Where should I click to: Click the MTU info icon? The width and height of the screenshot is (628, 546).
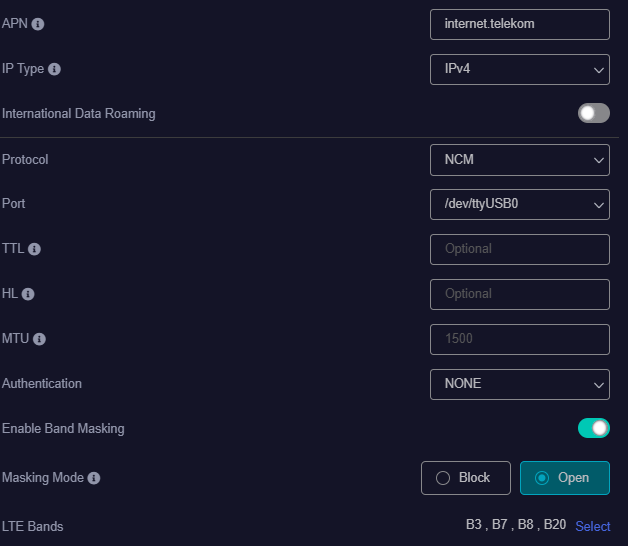(39, 339)
